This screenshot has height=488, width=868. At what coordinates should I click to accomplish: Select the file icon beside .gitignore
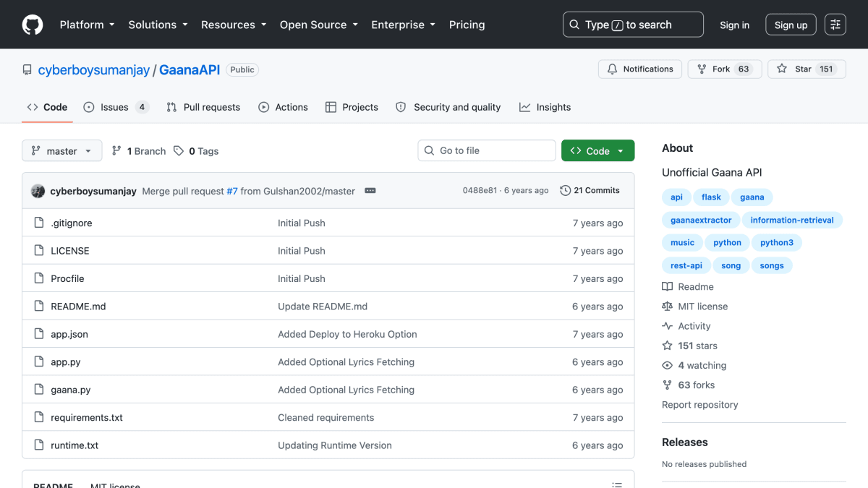[x=39, y=223]
